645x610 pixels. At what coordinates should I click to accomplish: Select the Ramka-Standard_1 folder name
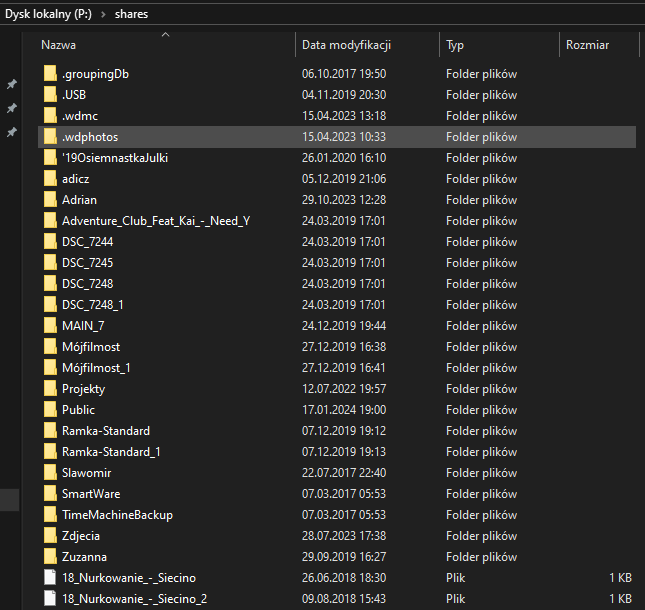click(x=111, y=452)
